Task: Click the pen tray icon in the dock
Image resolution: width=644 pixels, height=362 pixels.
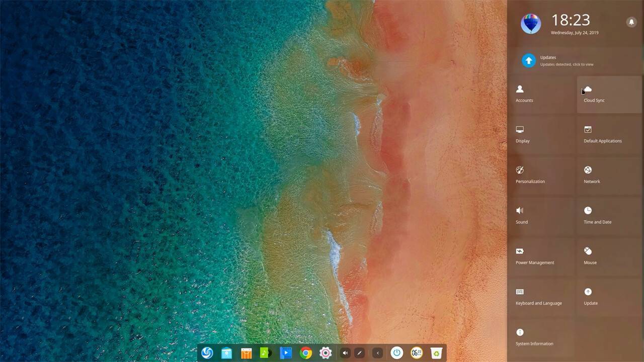Action: [x=359, y=353]
